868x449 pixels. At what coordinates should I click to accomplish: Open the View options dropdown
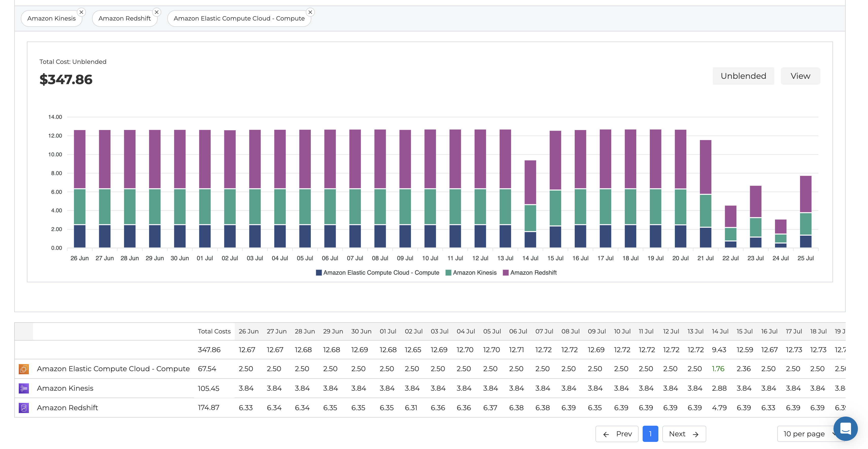(x=800, y=76)
